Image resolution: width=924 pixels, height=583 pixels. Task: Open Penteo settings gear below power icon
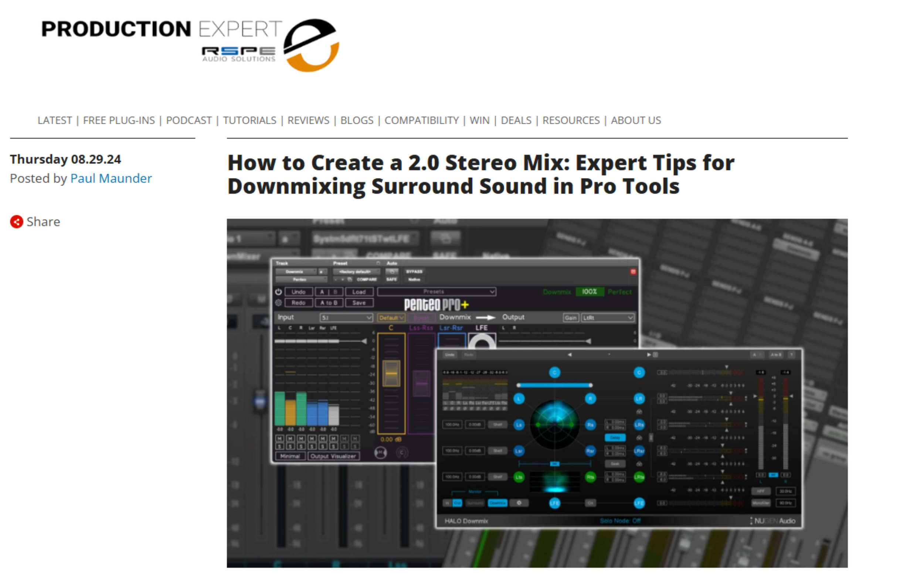click(279, 303)
